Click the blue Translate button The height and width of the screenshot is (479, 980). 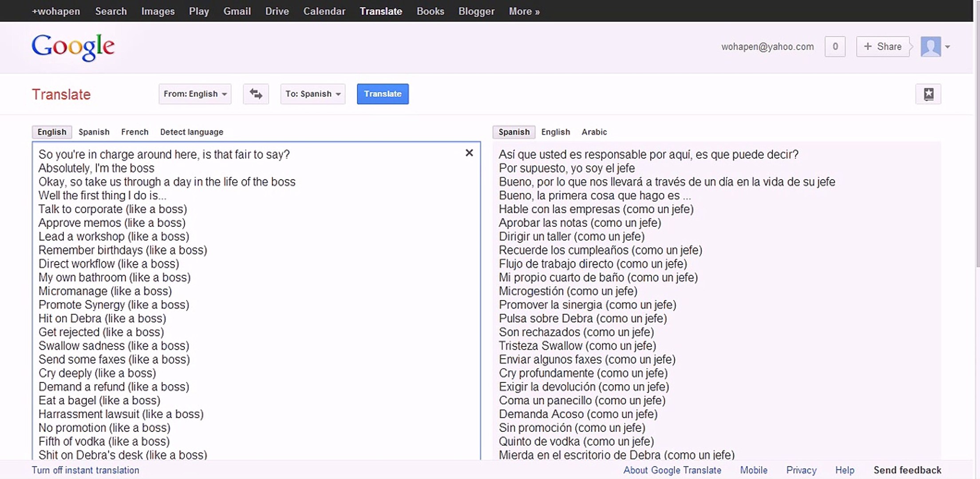coord(383,94)
